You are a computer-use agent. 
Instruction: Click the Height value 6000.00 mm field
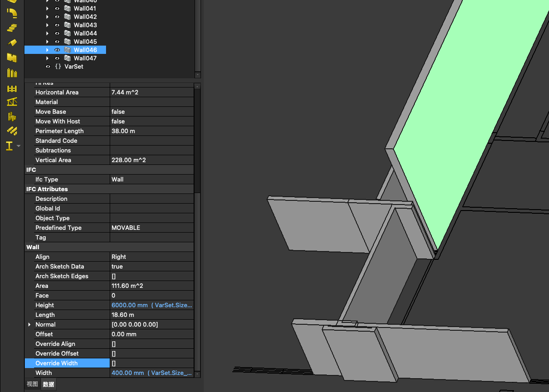[x=151, y=305]
